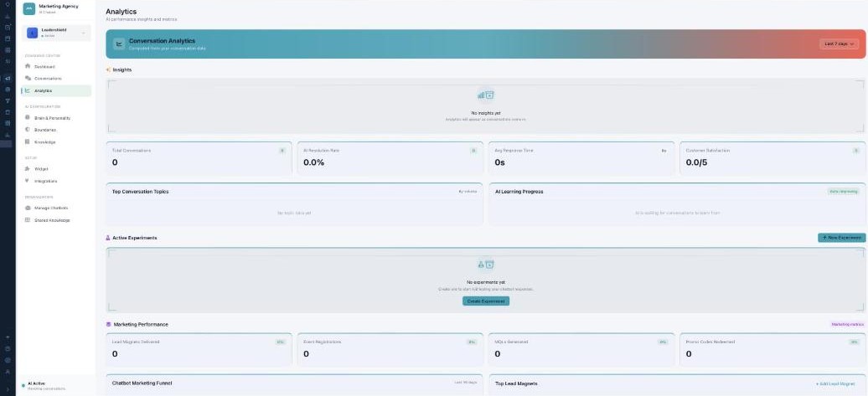
Task: Select Analytics in sidebar
Action: (56, 90)
